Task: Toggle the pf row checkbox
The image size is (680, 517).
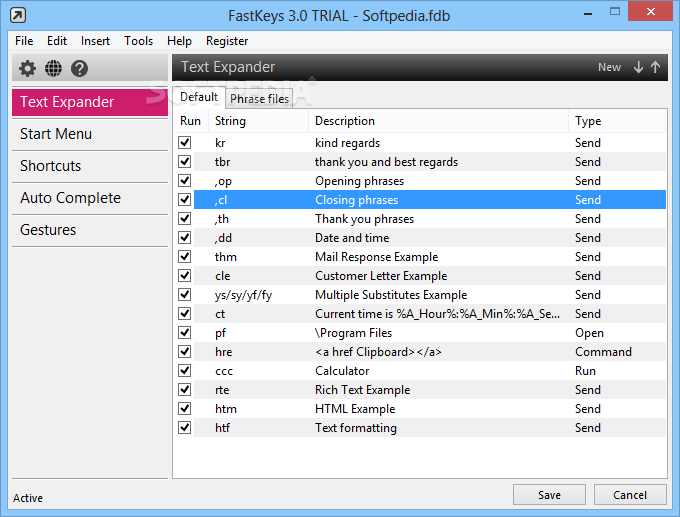Action: [185, 332]
